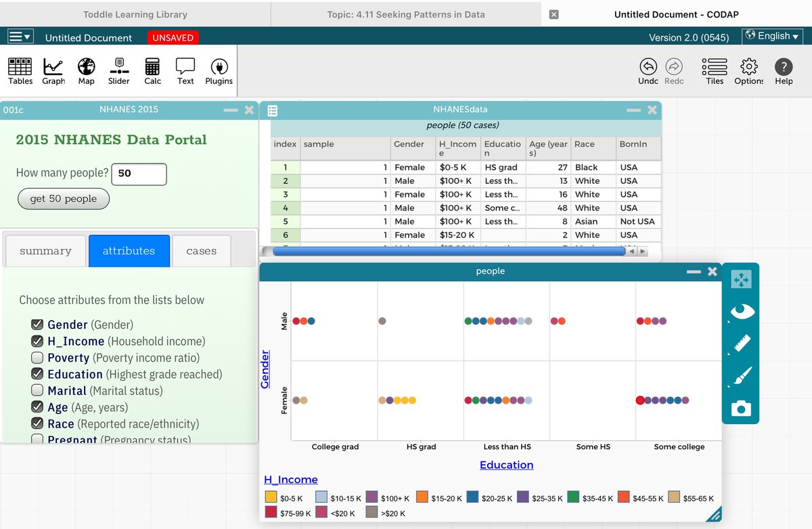Click the Redo icon
The height and width of the screenshot is (529, 812).
[x=674, y=71]
